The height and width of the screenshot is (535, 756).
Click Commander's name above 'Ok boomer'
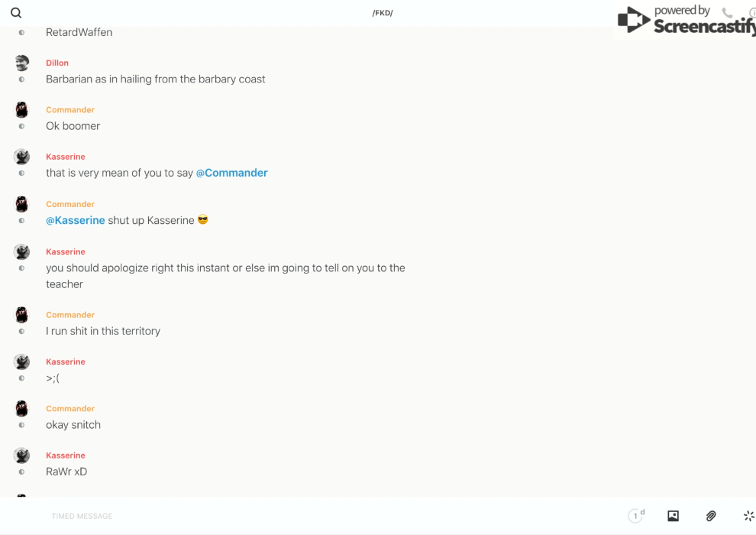coord(70,109)
